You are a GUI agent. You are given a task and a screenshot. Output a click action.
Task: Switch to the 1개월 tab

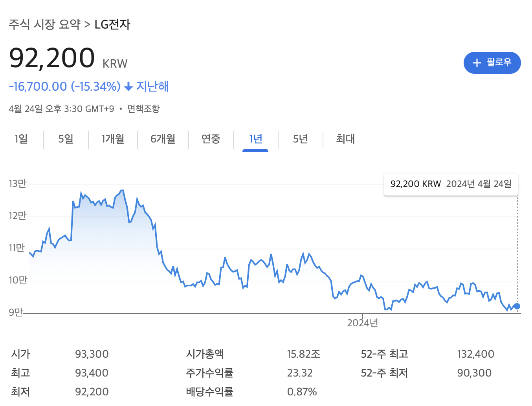click(x=113, y=139)
